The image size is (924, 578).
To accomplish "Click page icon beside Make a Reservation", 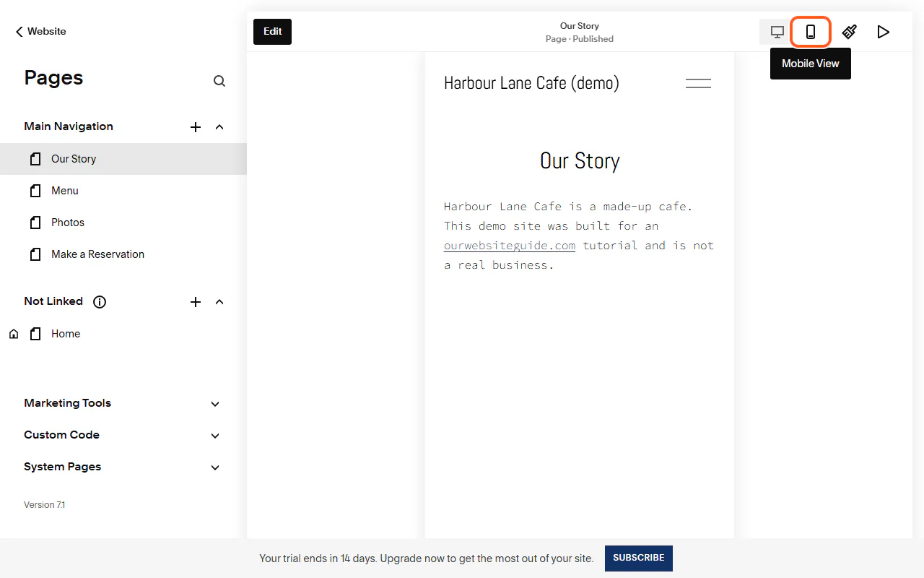I will (x=35, y=254).
